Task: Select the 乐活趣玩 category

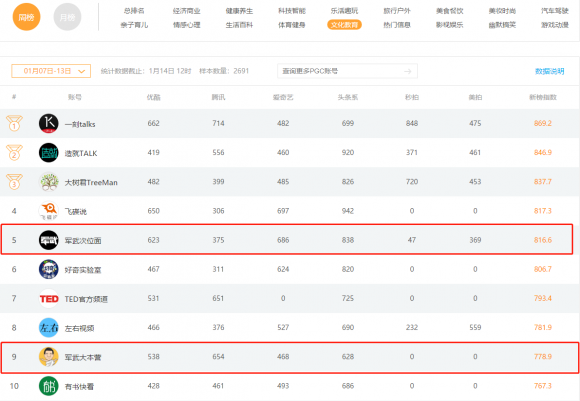Action: click(344, 11)
